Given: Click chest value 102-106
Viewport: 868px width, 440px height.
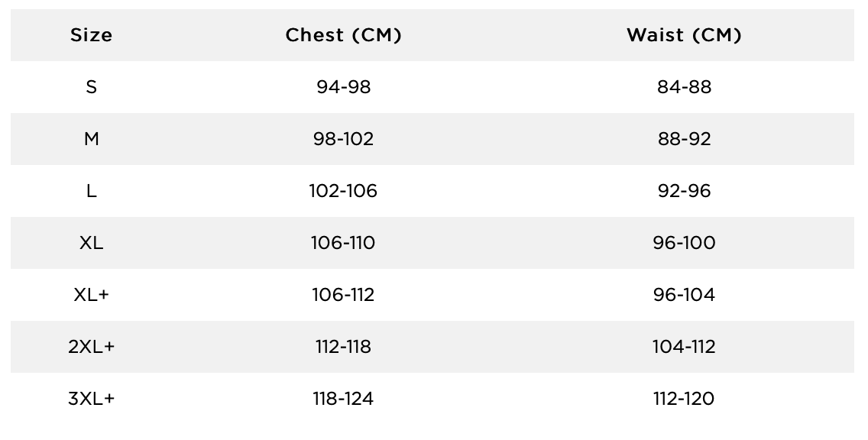Looking at the screenshot, I should tap(343, 191).
